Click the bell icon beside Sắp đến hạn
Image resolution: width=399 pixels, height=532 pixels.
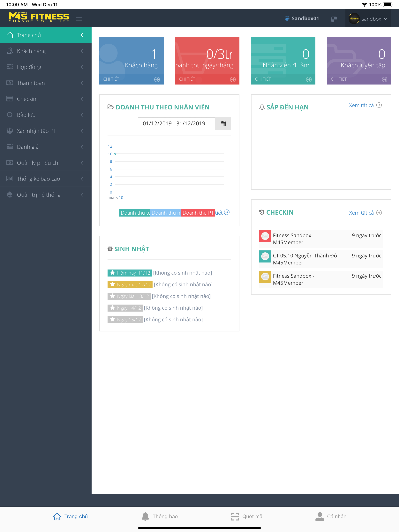(x=262, y=107)
